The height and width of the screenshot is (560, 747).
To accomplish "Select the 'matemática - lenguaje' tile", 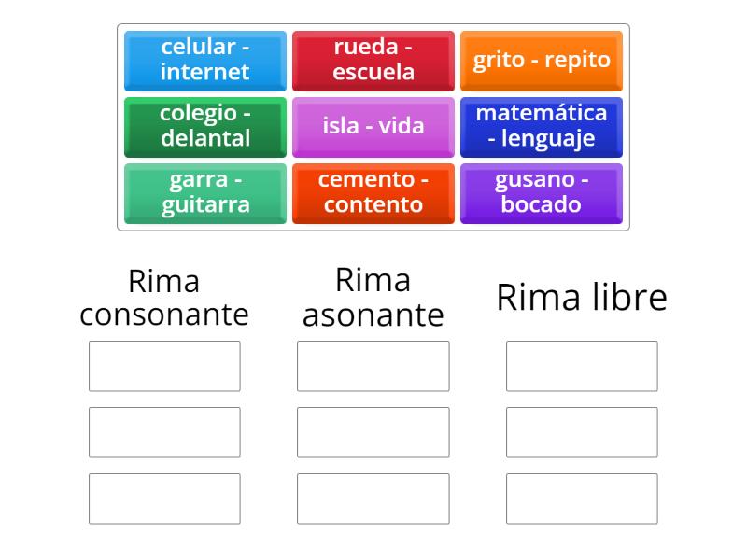I will tap(542, 128).
